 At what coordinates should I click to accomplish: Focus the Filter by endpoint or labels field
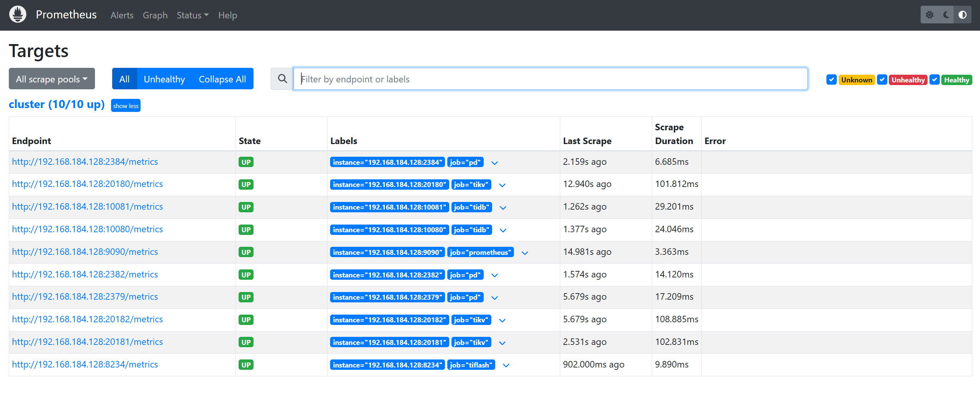(x=550, y=79)
